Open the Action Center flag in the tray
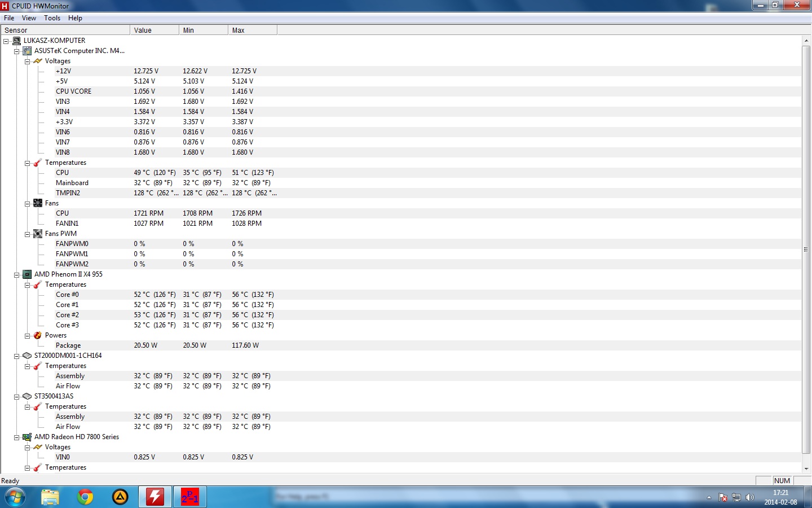The height and width of the screenshot is (508, 812). click(x=723, y=497)
